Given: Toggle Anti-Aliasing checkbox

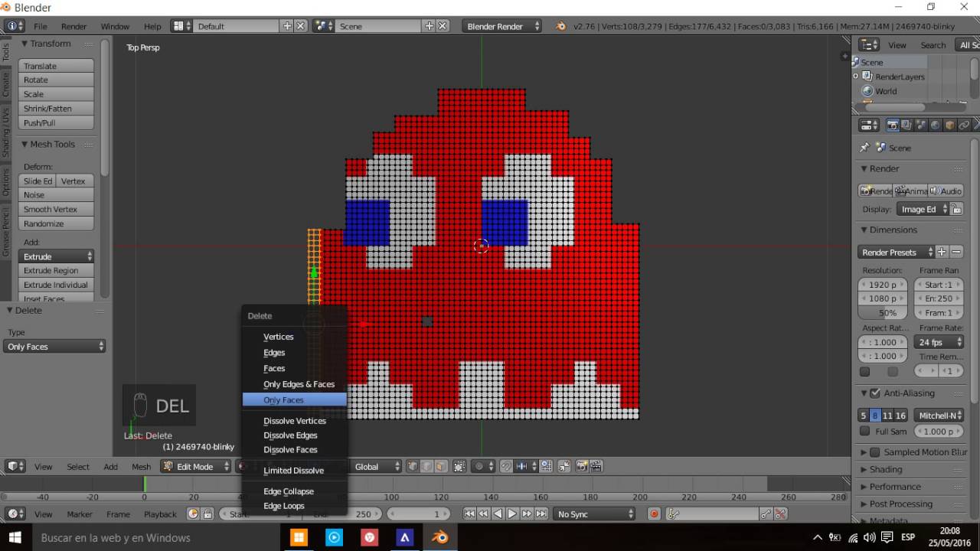Looking at the screenshot, I should (875, 393).
